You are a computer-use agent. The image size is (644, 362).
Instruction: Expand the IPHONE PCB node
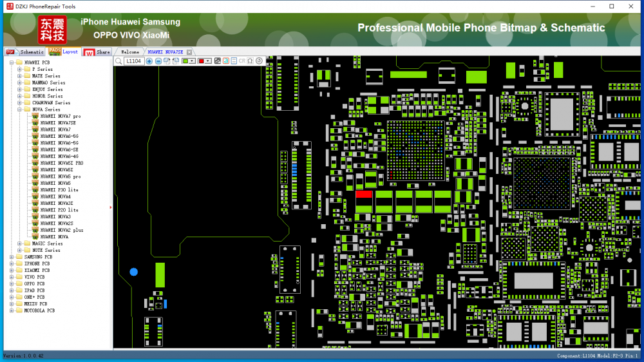coord(12,263)
